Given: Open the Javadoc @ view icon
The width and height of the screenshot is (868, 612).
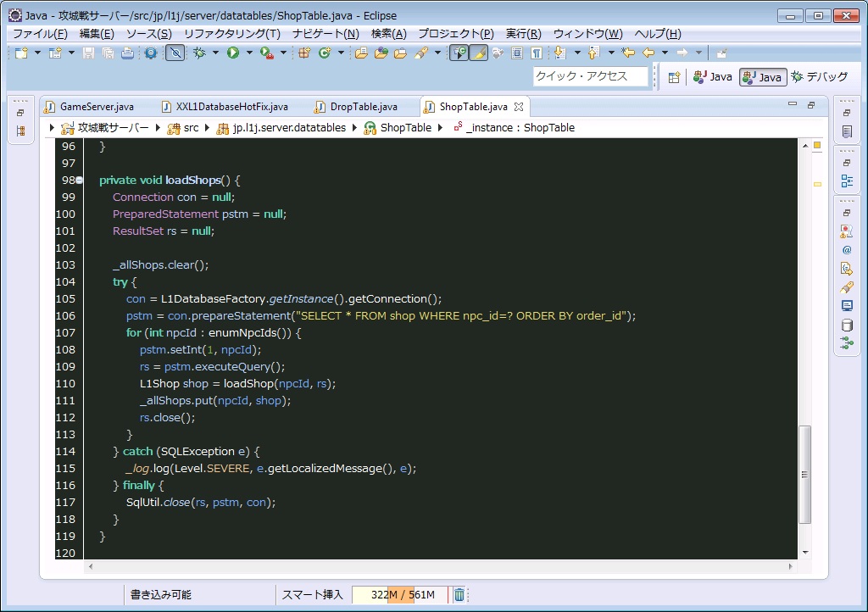Looking at the screenshot, I should point(847,250).
